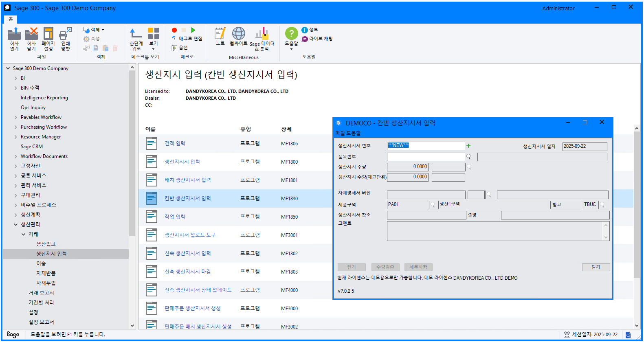644x342 pixels.
Task: Select Intelligence Reporting in the tree
Action: 44,98
